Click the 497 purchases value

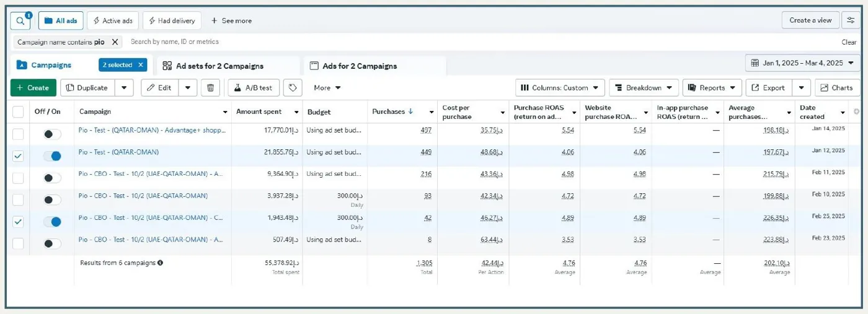coord(426,131)
